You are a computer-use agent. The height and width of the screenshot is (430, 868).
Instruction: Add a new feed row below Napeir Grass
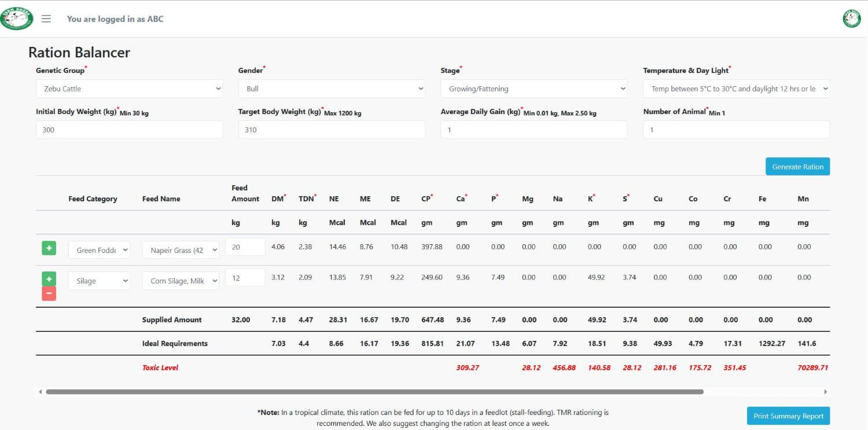pos(49,247)
